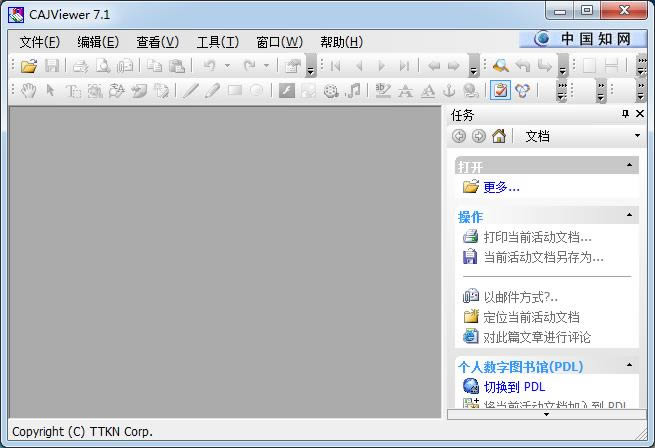Open the Undo history dropdown arrow
Image resolution: width=655 pixels, height=448 pixels.
tap(227, 66)
